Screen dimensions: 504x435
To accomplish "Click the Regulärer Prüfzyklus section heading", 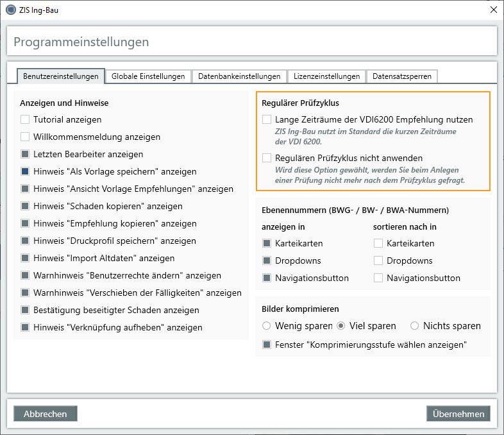I will click(300, 103).
